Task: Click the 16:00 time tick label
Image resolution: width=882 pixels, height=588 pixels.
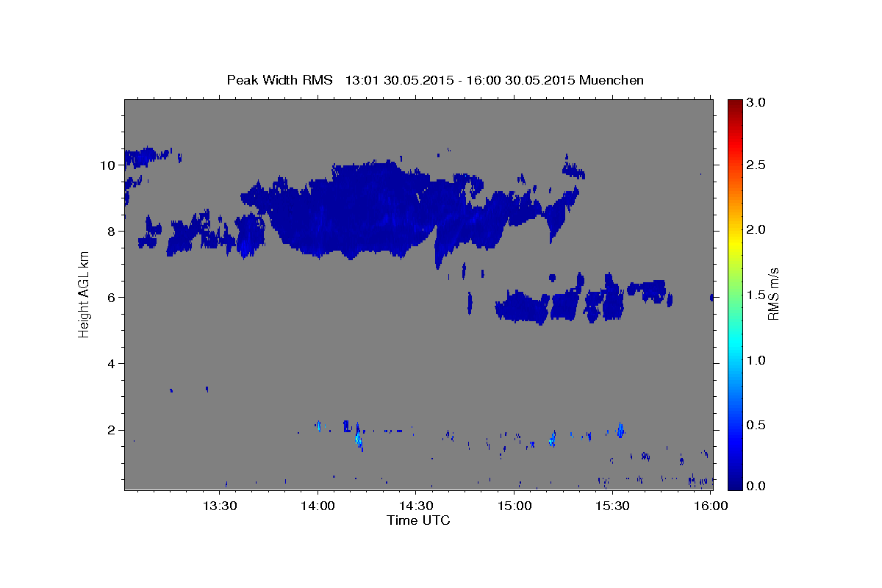Action: pos(711,506)
